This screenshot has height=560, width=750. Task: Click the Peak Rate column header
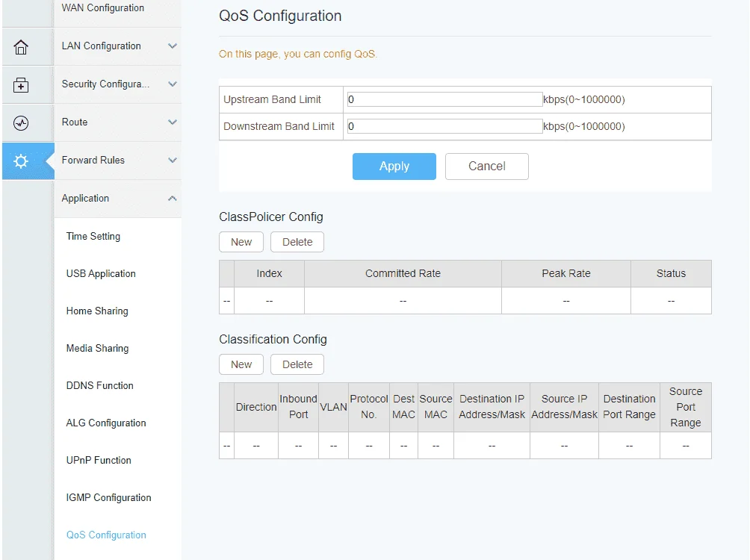click(565, 273)
